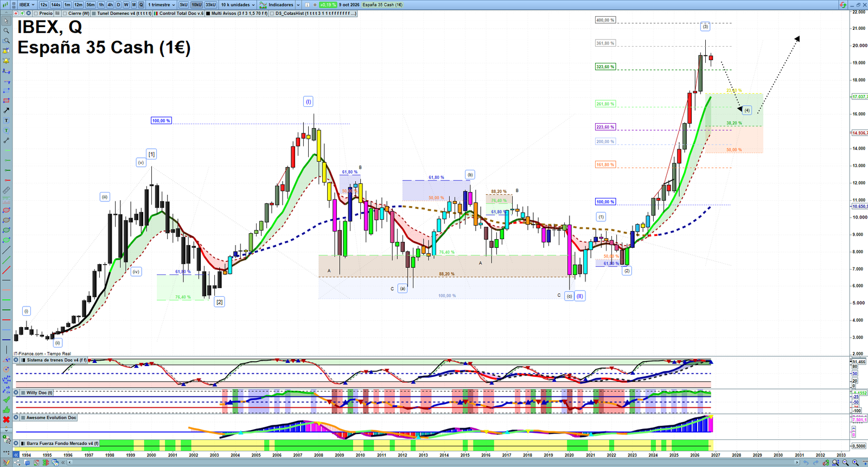The image size is (868, 467).
Task: Click the green checkmark drawing icon
Action: coord(7,400)
